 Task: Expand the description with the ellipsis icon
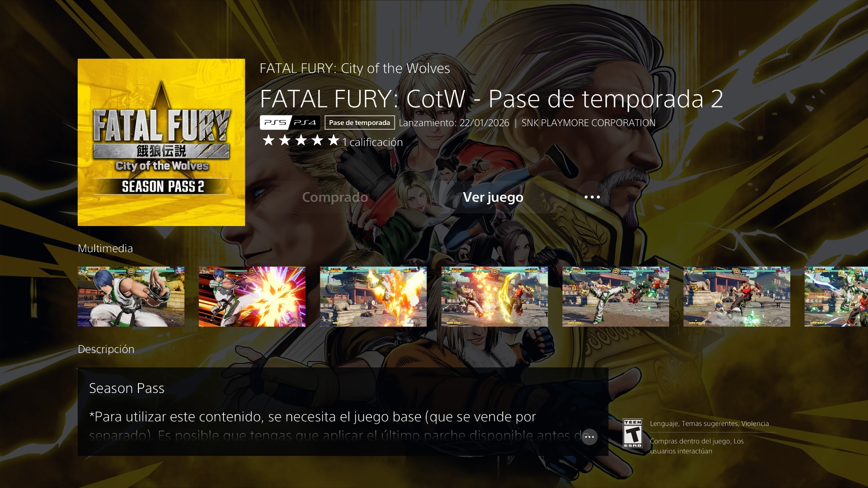589,437
